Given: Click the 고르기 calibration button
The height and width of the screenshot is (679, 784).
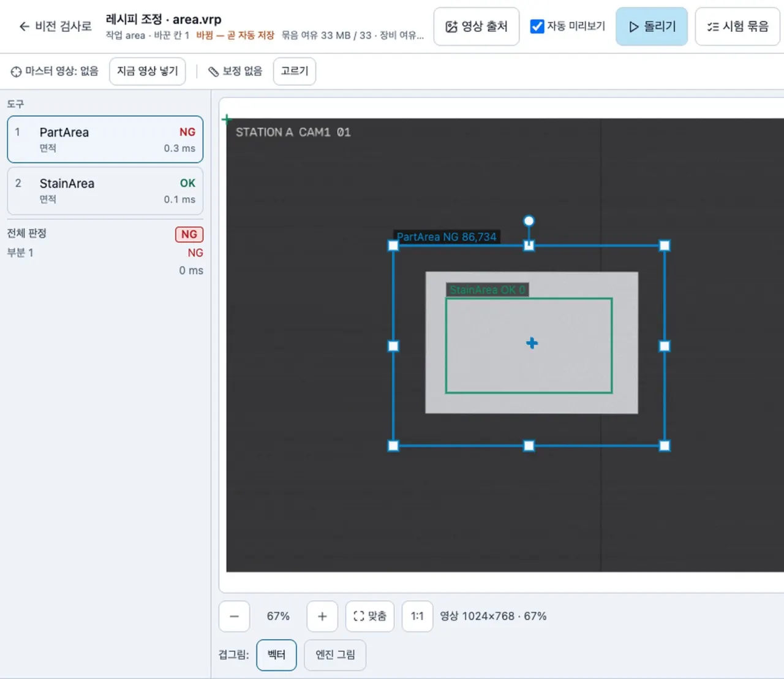Looking at the screenshot, I should [x=295, y=71].
